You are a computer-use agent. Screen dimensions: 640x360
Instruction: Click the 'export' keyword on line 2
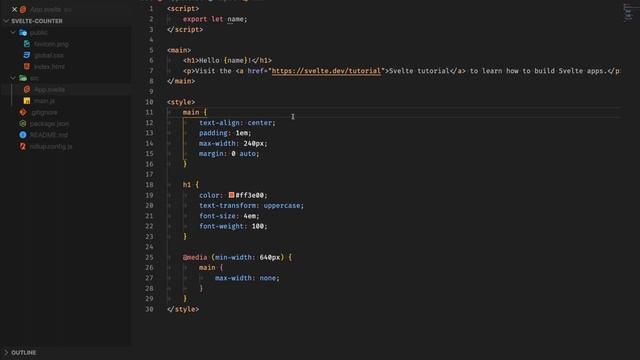[x=195, y=19]
